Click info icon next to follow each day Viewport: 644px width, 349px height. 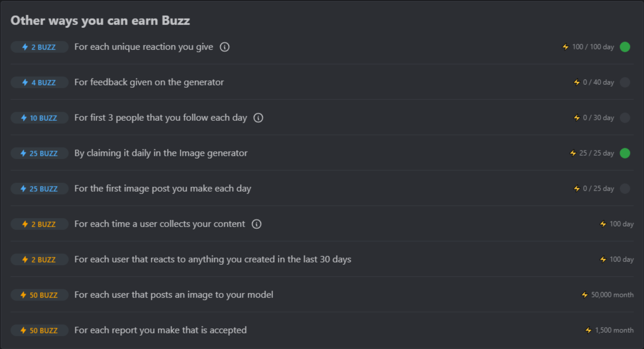(259, 118)
